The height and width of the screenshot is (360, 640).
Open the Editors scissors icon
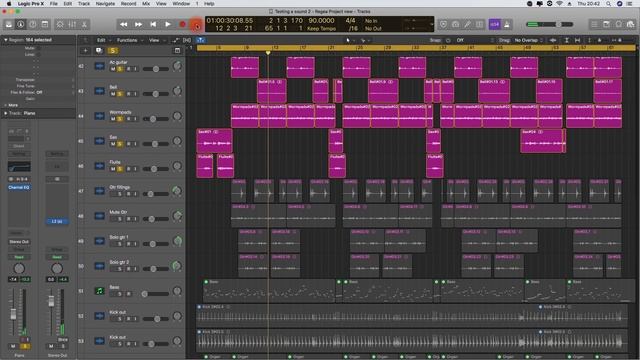point(84,24)
